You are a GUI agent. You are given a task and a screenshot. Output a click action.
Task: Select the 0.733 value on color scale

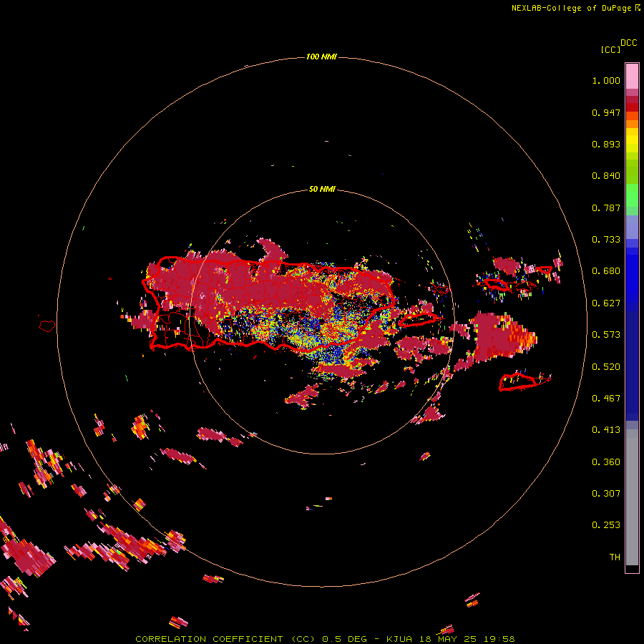pyautogui.click(x=606, y=240)
